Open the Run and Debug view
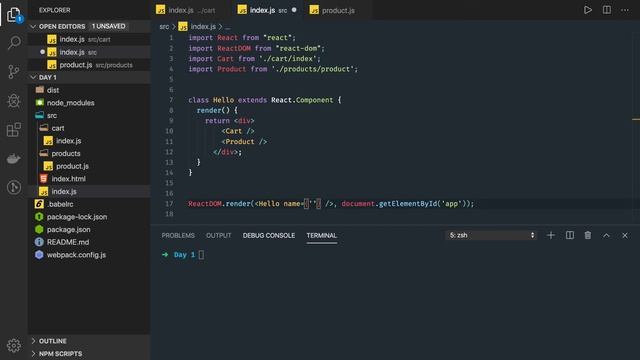This screenshot has height=360, width=640. point(14,100)
